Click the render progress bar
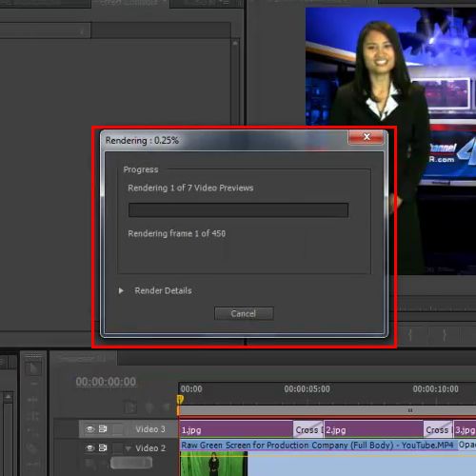This screenshot has width=476, height=476. 238,210
